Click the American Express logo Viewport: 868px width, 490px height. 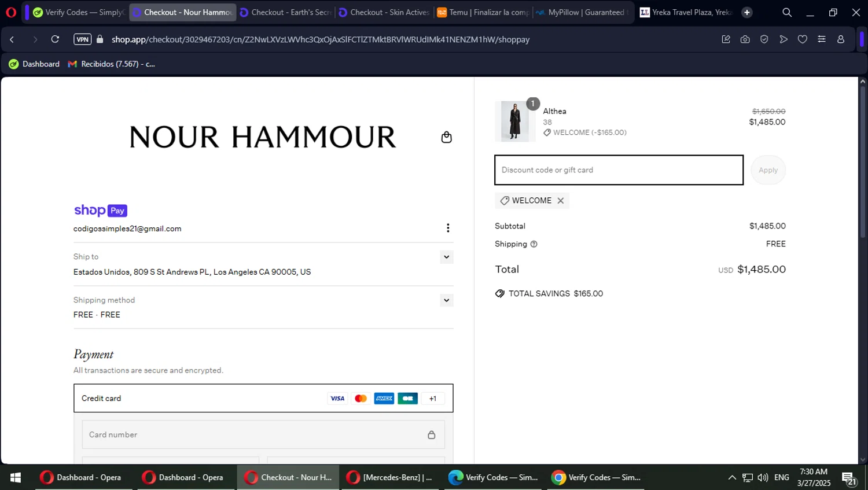click(x=384, y=399)
